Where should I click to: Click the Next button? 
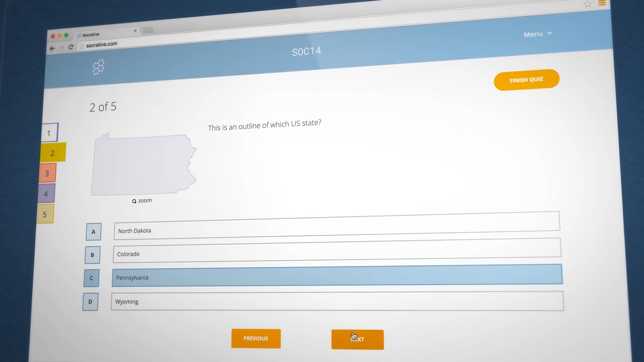coord(357,339)
